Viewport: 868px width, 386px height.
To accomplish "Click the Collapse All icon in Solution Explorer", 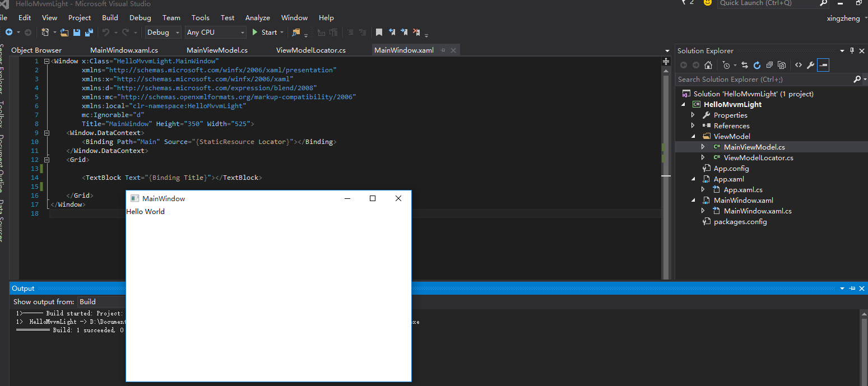I will 769,65.
